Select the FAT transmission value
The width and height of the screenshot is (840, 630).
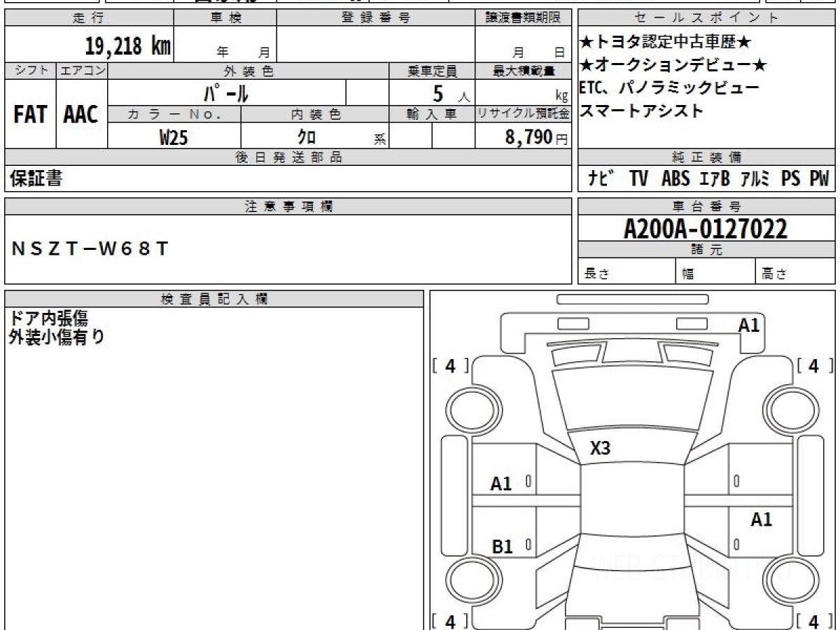pos(30,114)
